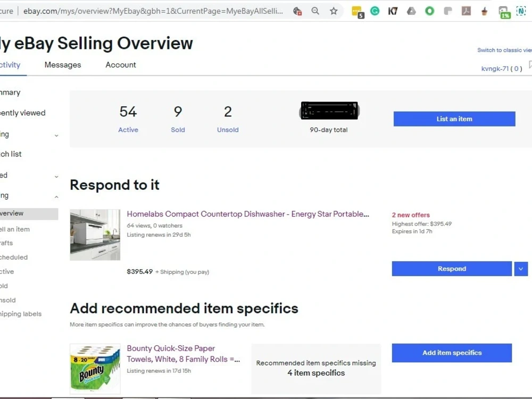Switch to the Activity tab
532x399 pixels.
coord(10,65)
